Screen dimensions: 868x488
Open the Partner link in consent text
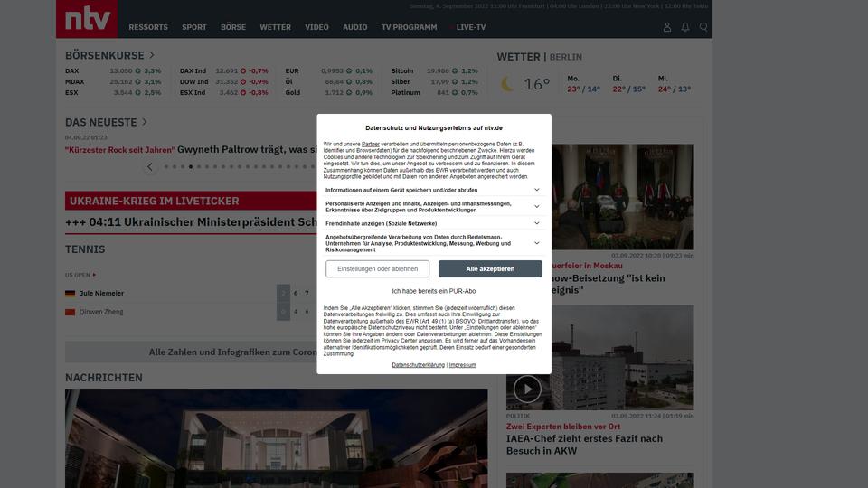pyautogui.click(x=371, y=144)
